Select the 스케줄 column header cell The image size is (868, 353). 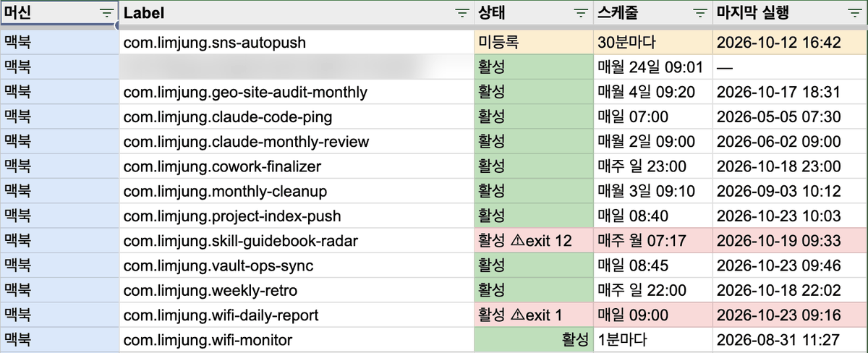652,13
